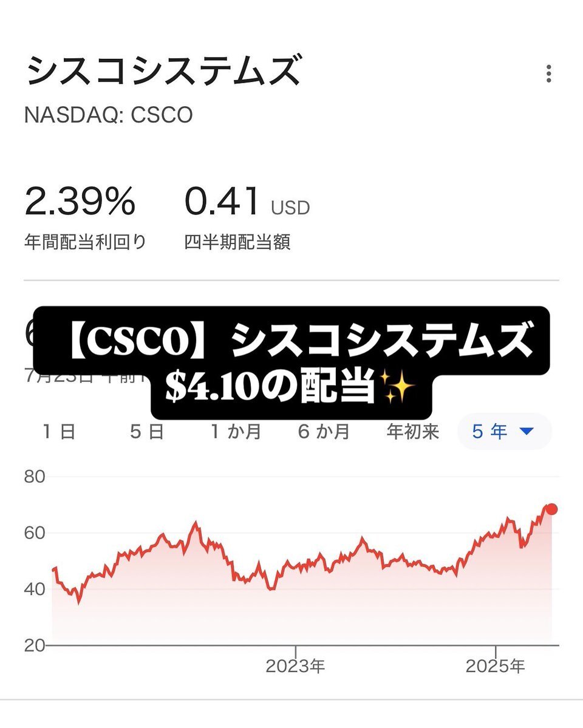Click the NASDAQ: CSCO ticker text
This screenshot has width=583, height=728.
108,115
